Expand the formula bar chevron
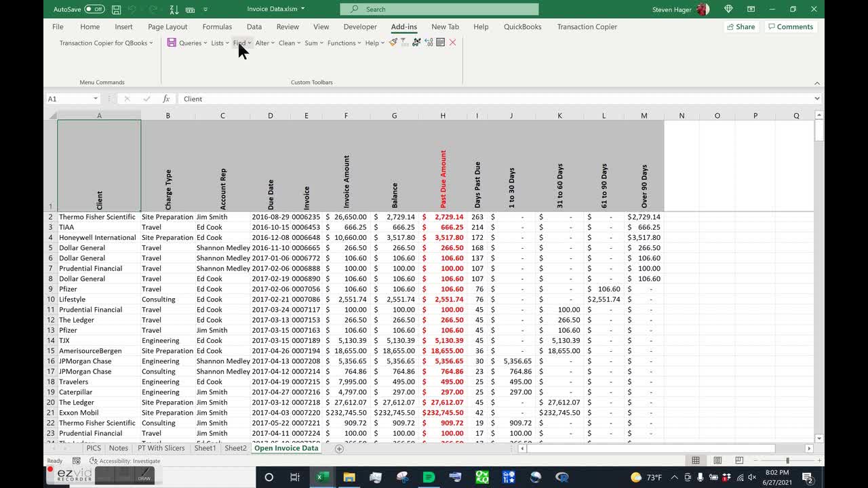Image resolution: width=868 pixels, height=488 pixels. (x=816, y=99)
